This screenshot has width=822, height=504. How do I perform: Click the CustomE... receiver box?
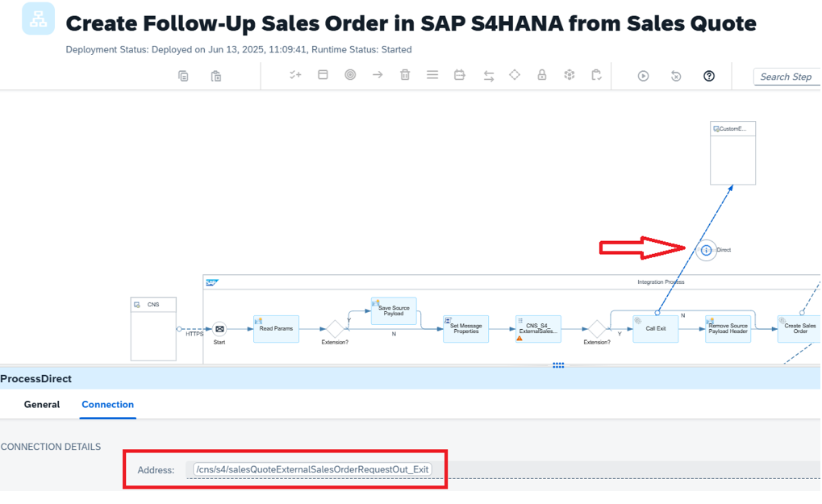tap(733, 153)
